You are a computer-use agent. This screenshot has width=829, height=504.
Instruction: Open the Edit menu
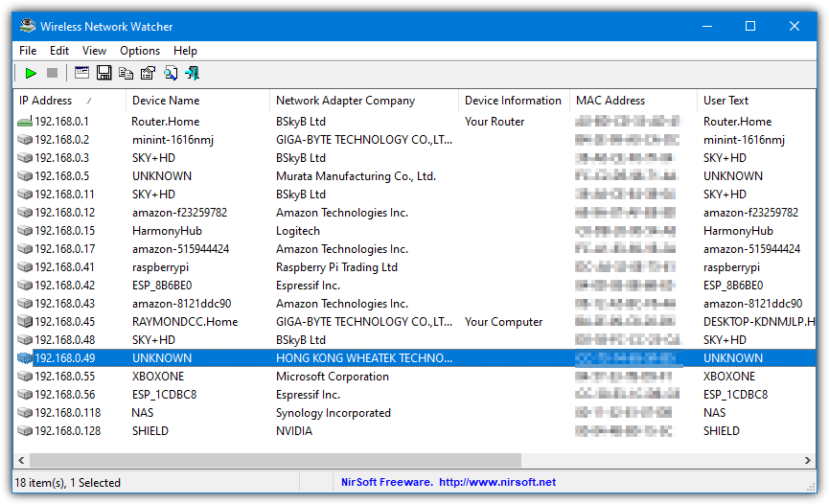pos(59,51)
